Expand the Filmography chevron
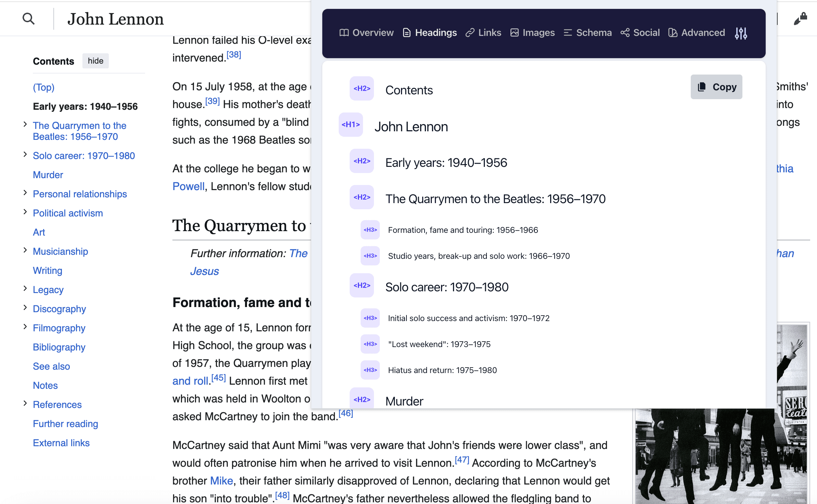This screenshot has width=817, height=504. tap(25, 327)
